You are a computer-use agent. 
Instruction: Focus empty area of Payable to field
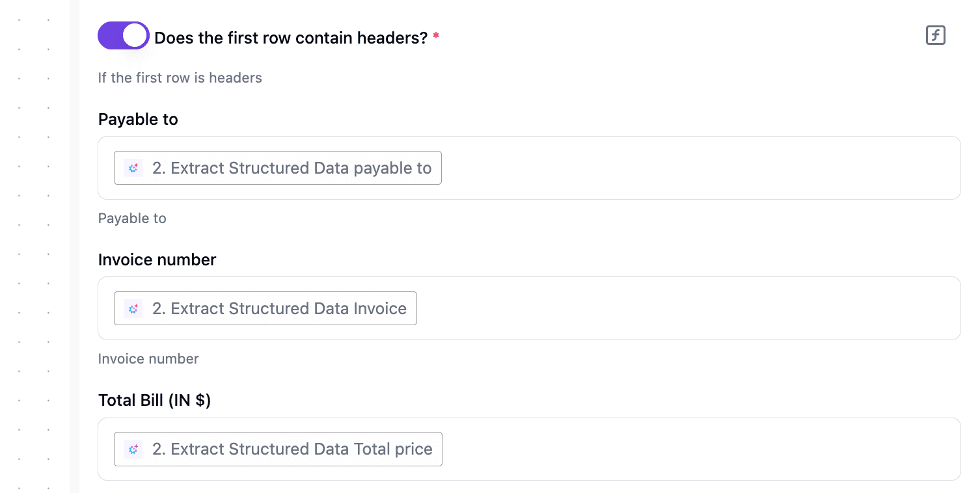point(700,168)
